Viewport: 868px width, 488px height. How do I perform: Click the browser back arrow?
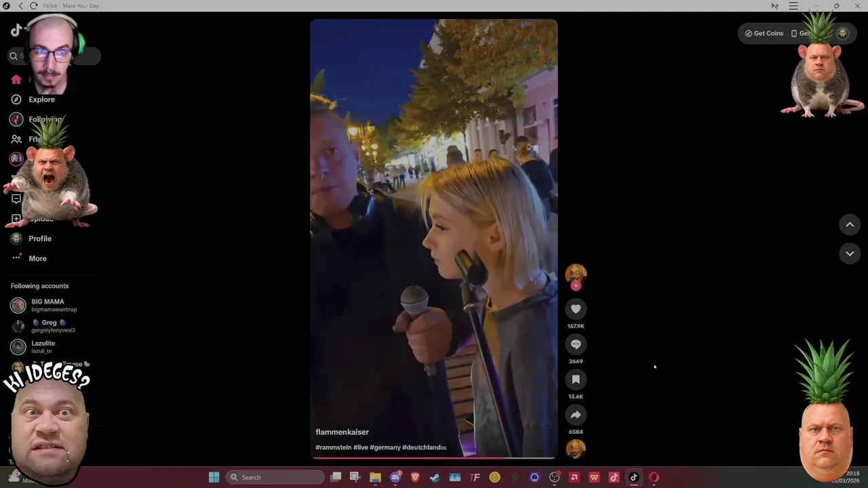click(20, 6)
